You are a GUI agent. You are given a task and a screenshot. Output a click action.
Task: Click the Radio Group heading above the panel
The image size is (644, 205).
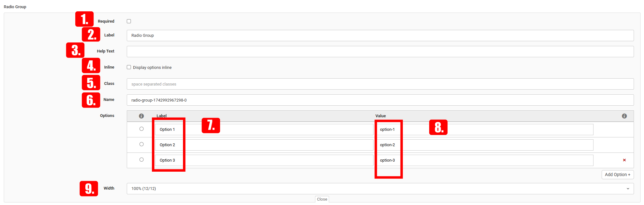[x=15, y=7]
